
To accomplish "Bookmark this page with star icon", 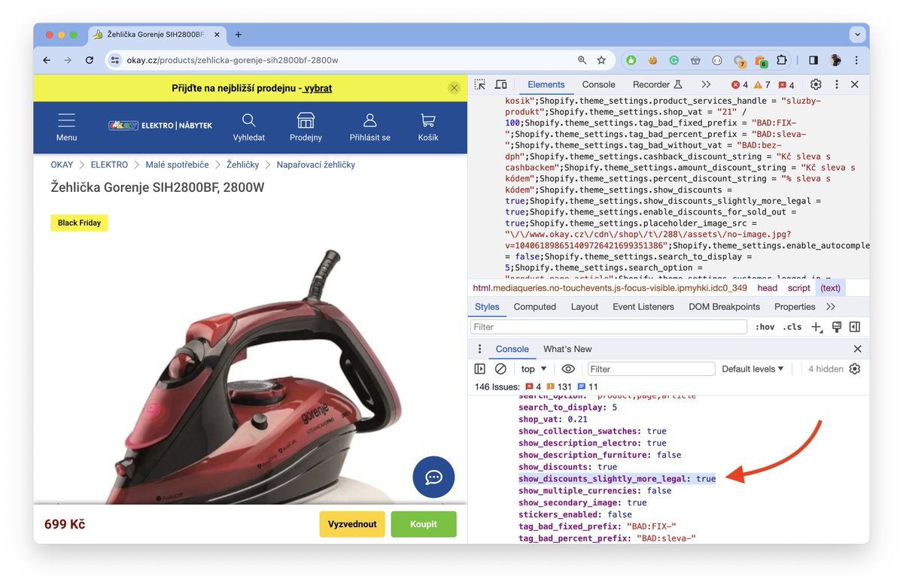I will pyautogui.click(x=601, y=60).
